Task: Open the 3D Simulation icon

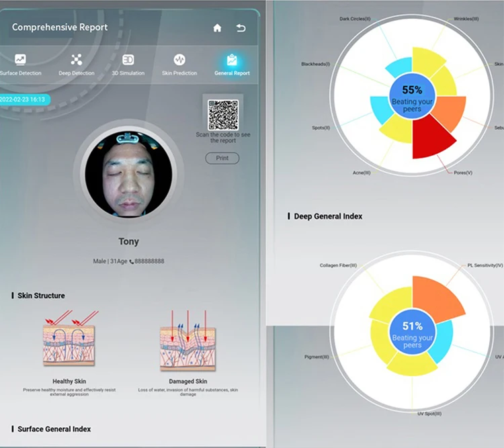Action: [128, 60]
